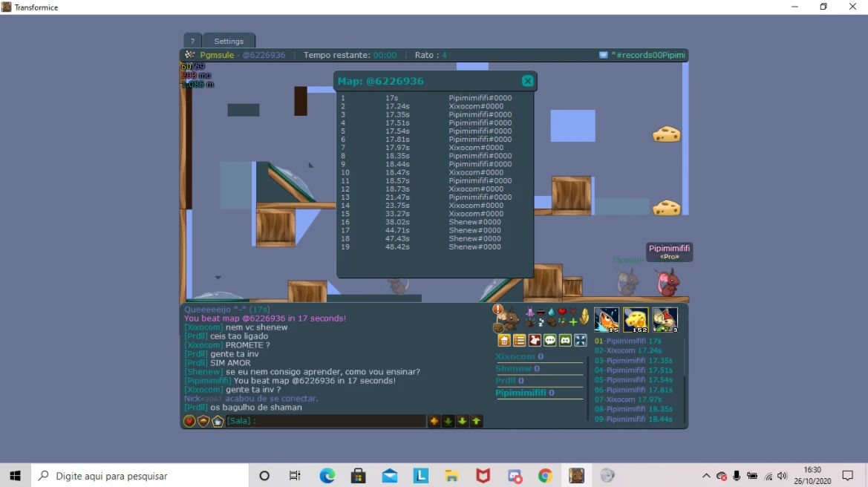The height and width of the screenshot is (487, 868).
Task: Click the bright green down arrow chat button
Action: (463, 421)
